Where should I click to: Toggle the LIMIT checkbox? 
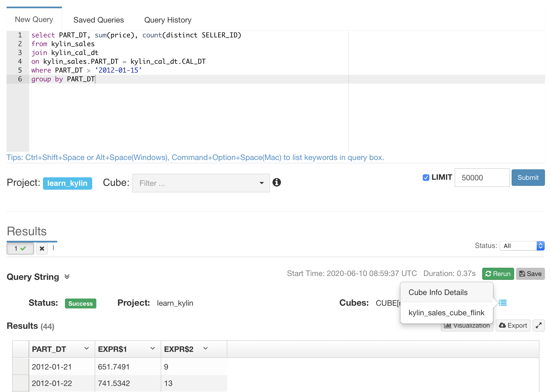point(426,178)
